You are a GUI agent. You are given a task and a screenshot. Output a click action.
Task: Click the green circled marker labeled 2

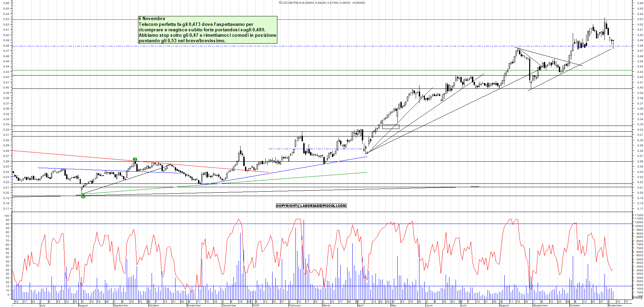pyautogui.click(x=135, y=159)
